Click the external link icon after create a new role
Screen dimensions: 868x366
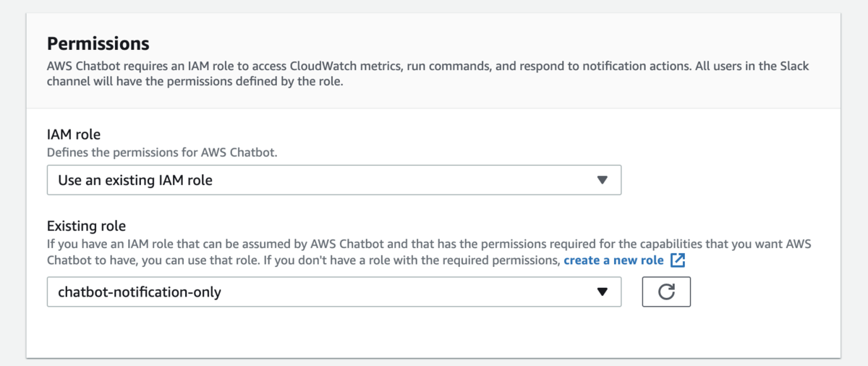pyautogui.click(x=677, y=260)
